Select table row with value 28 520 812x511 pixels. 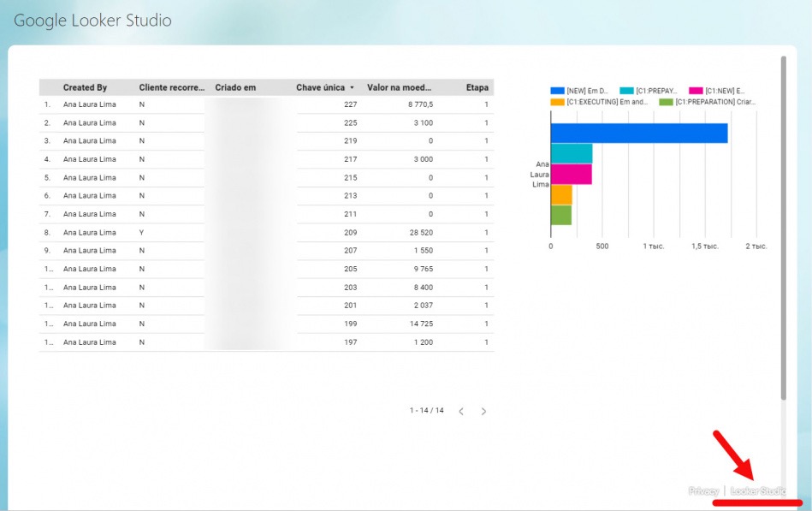tap(266, 232)
